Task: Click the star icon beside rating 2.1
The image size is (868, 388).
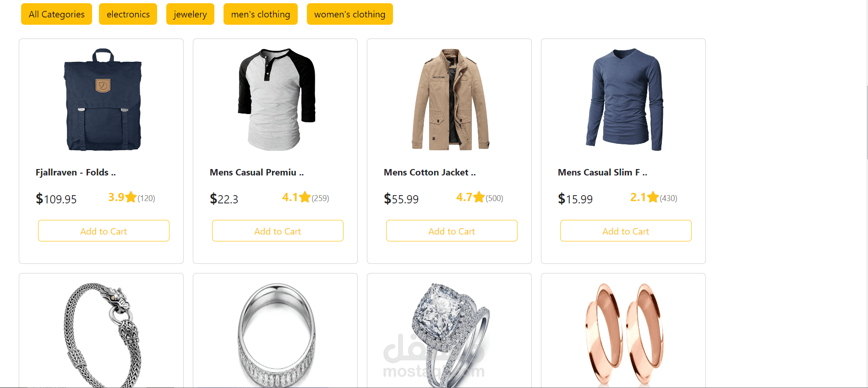Action: pyautogui.click(x=653, y=197)
